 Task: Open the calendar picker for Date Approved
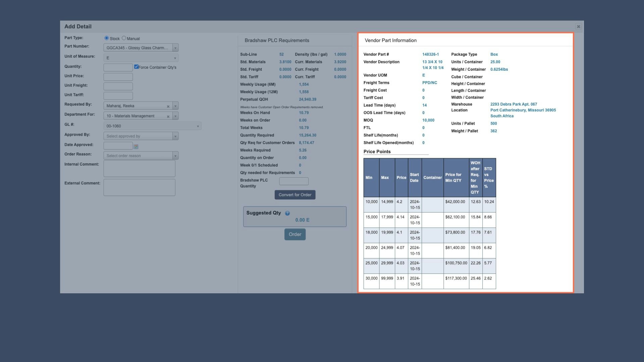136,146
